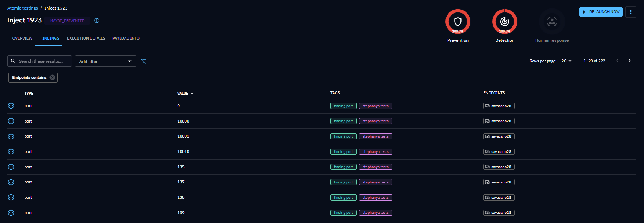644x223 pixels.
Task: Click the Detection radar gauge icon
Action: point(504,22)
